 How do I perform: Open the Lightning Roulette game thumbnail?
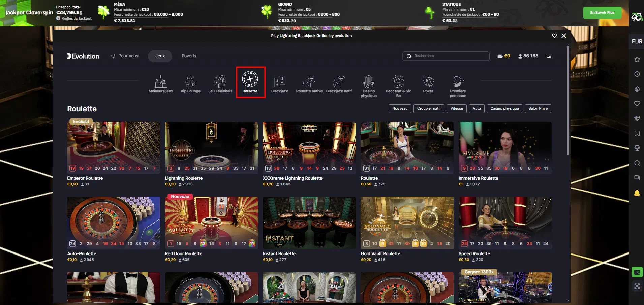[x=211, y=147]
